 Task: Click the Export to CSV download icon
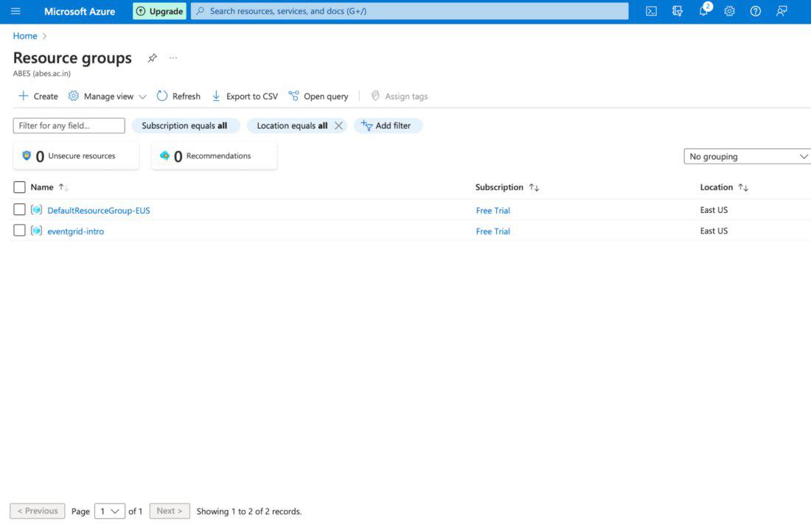coord(216,96)
